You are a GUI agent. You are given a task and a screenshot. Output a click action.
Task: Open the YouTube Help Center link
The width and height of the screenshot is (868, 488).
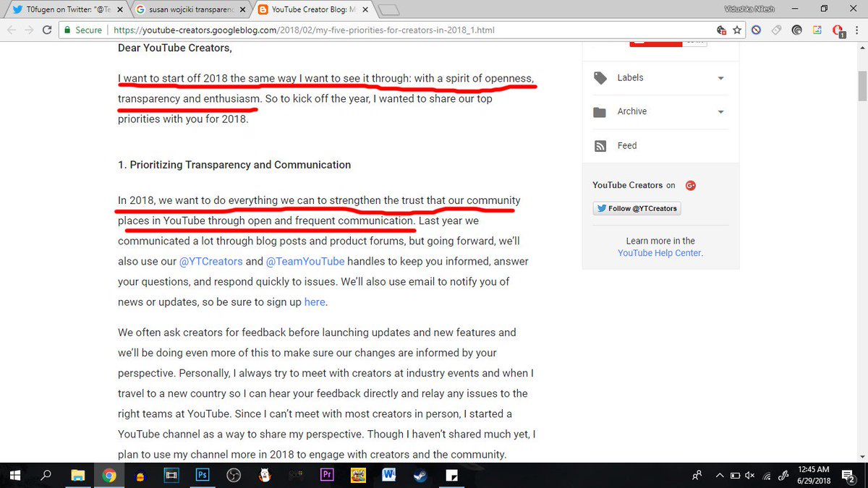pyautogui.click(x=660, y=253)
